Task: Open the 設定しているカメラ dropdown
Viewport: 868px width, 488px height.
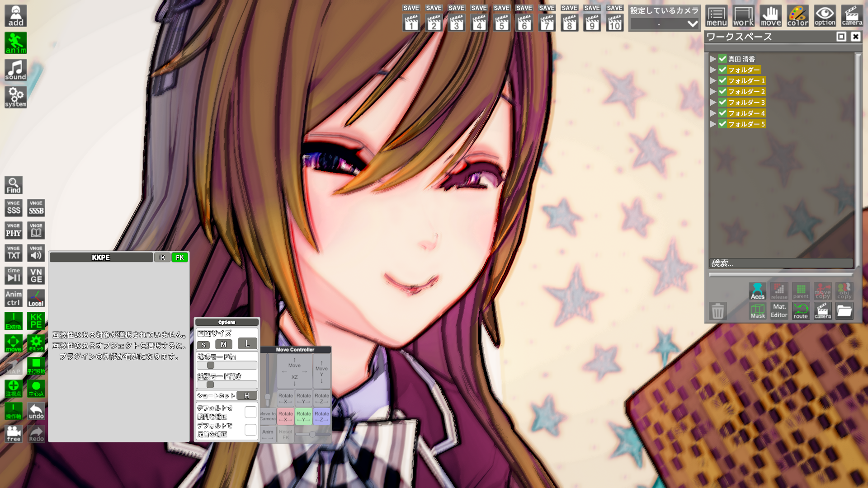Action: coord(664,24)
